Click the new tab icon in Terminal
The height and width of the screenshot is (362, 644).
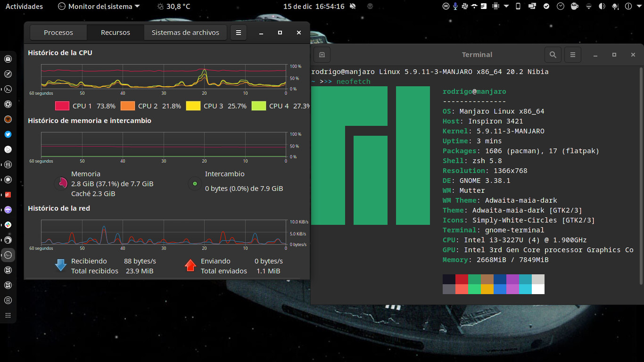pyautogui.click(x=322, y=55)
